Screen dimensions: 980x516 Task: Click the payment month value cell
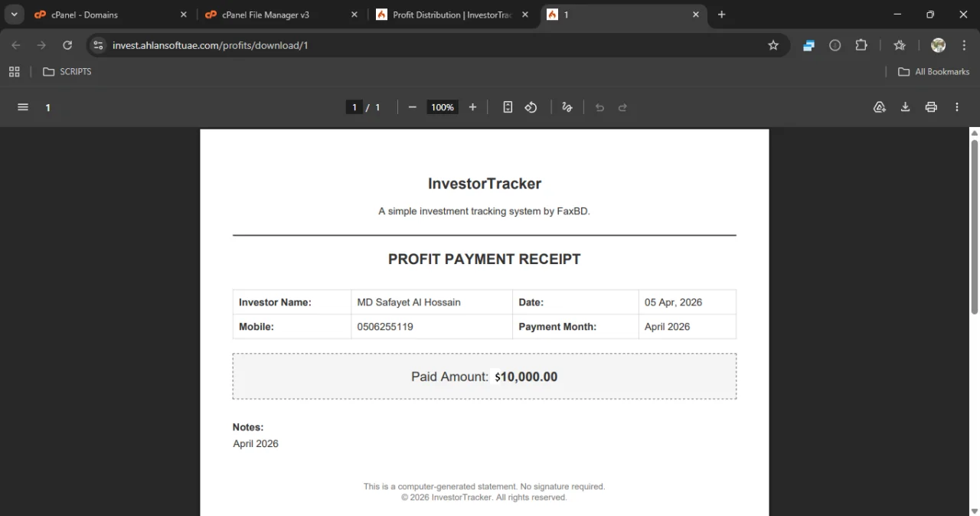coord(688,326)
